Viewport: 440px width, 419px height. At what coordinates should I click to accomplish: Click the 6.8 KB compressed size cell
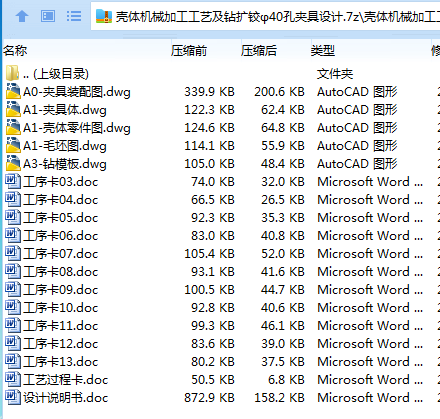coord(286,380)
